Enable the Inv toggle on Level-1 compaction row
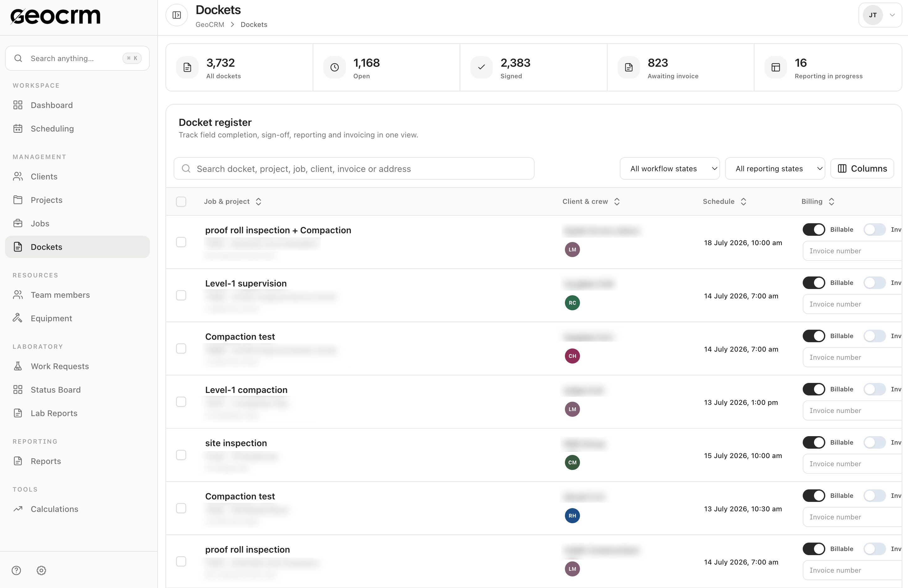 [875, 389]
